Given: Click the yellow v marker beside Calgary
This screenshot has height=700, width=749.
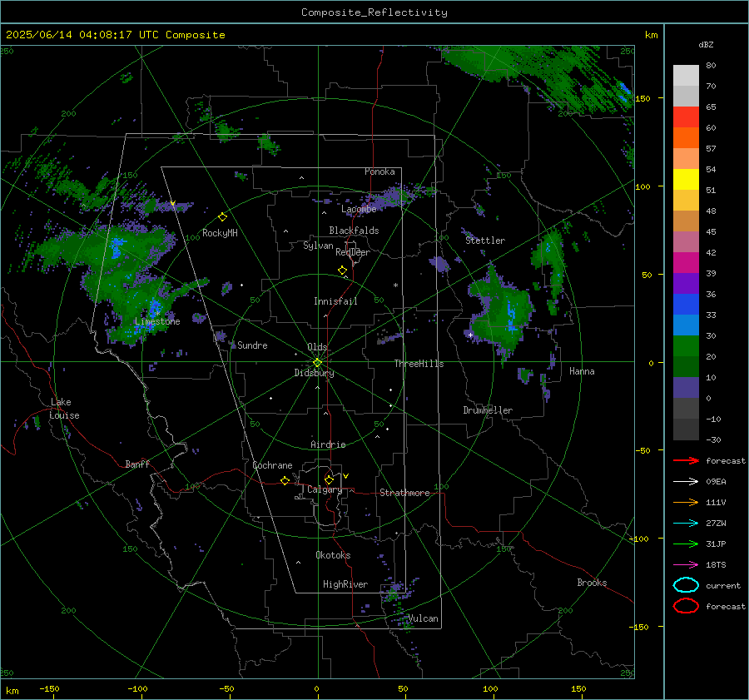Looking at the screenshot, I should (346, 476).
